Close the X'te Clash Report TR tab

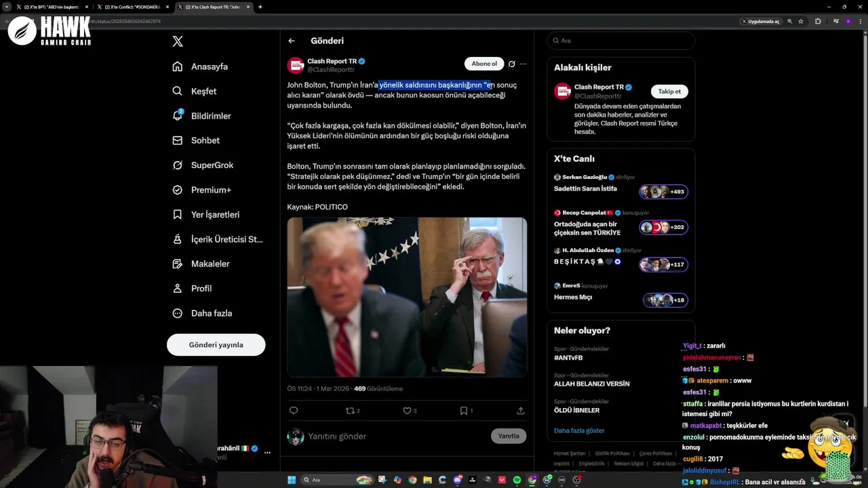[248, 7]
